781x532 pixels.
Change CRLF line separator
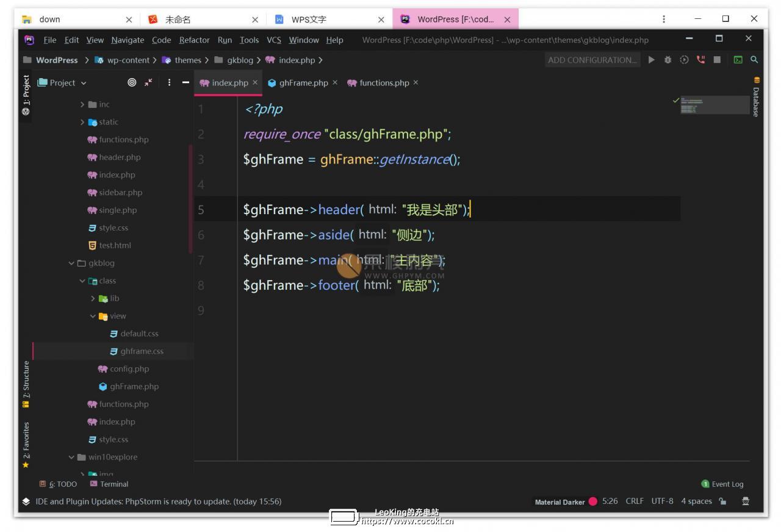tap(635, 501)
